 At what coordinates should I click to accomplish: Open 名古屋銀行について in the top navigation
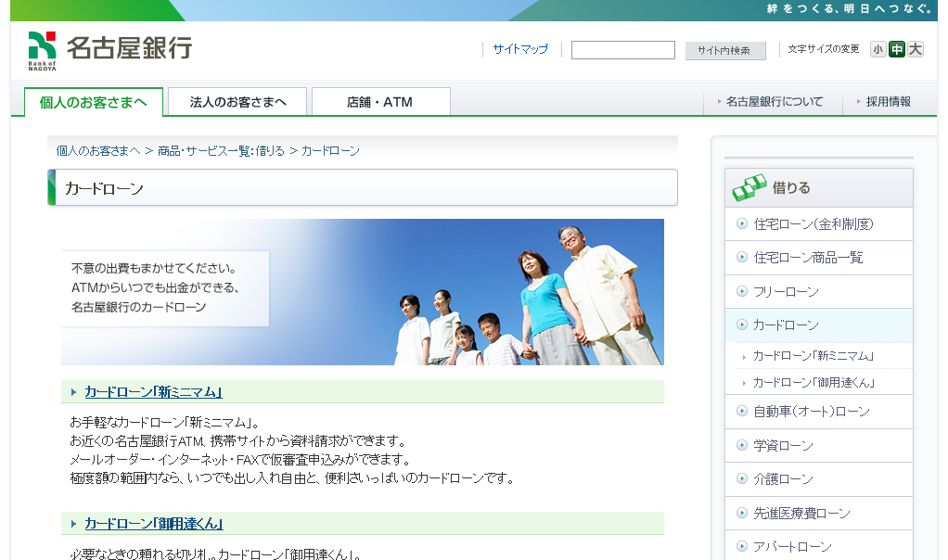[x=774, y=101]
